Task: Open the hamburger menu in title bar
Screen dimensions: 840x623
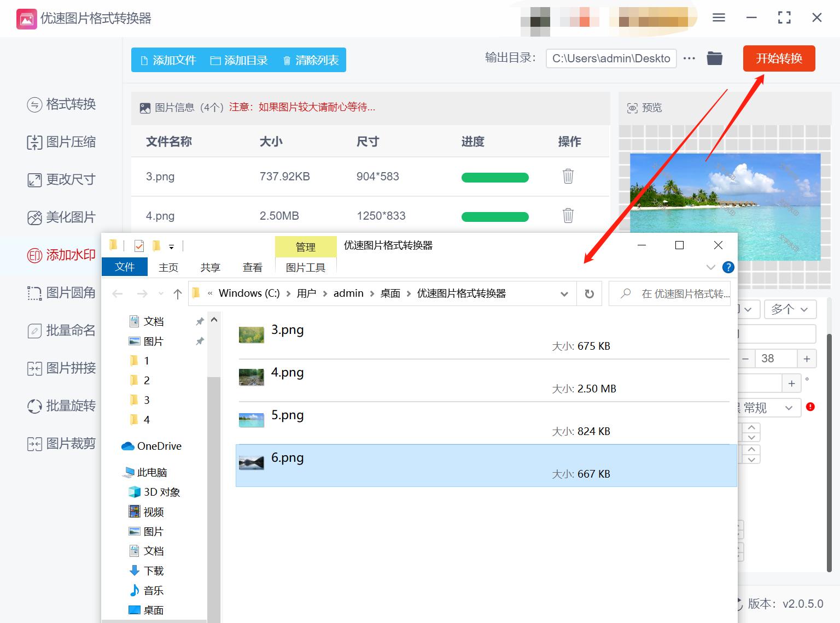Action: pos(719,17)
